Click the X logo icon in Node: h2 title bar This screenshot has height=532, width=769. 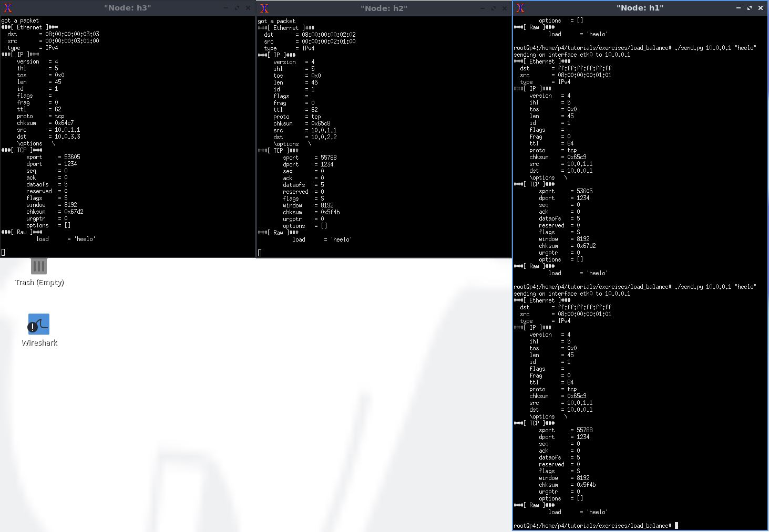tap(264, 8)
